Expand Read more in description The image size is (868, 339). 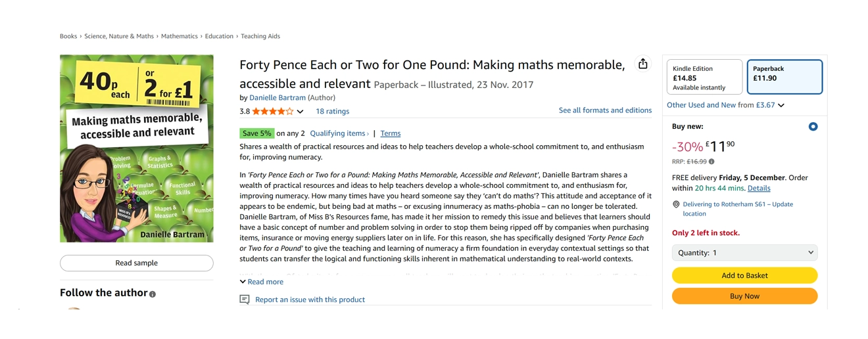click(x=262, y=282)
